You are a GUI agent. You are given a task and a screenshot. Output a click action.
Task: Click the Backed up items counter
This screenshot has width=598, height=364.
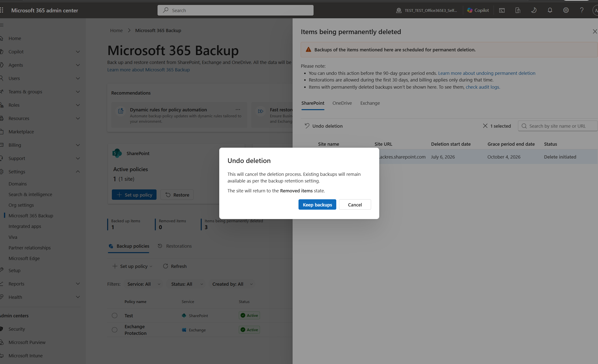124,224
